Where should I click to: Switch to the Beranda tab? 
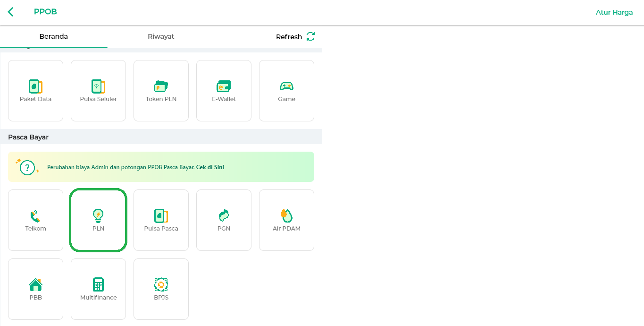(54, 36)
